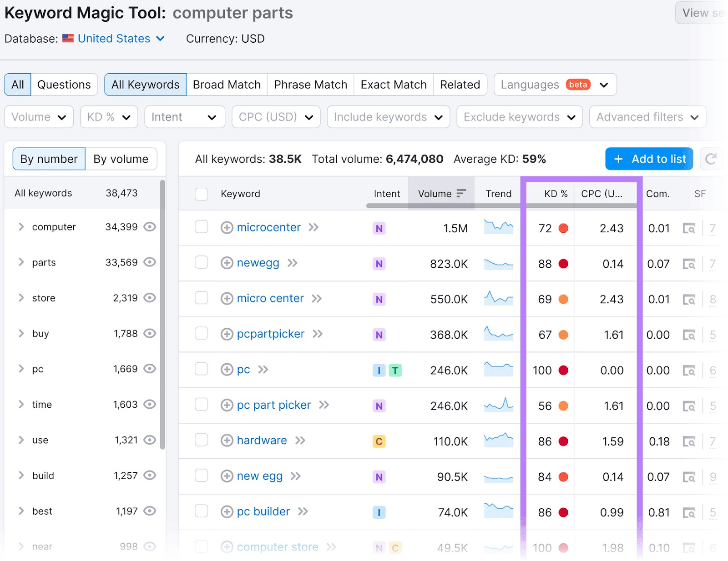This screenshot has height=561, width=728.
Task: Open the United States database dropdown
Action: 121,39
